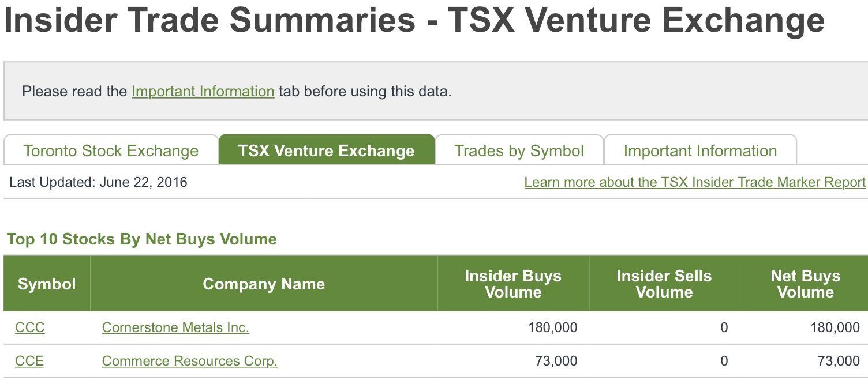This screenshot has height=384, width=868.
Task: Open the CCE symbol link
Action: [29, 361]
